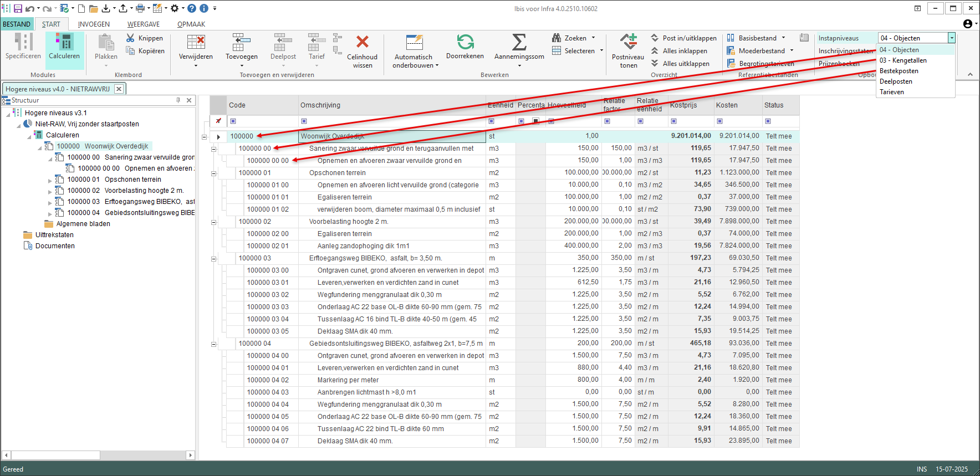Toggle the pin on the Structuur panel

(x=178, y=100)
